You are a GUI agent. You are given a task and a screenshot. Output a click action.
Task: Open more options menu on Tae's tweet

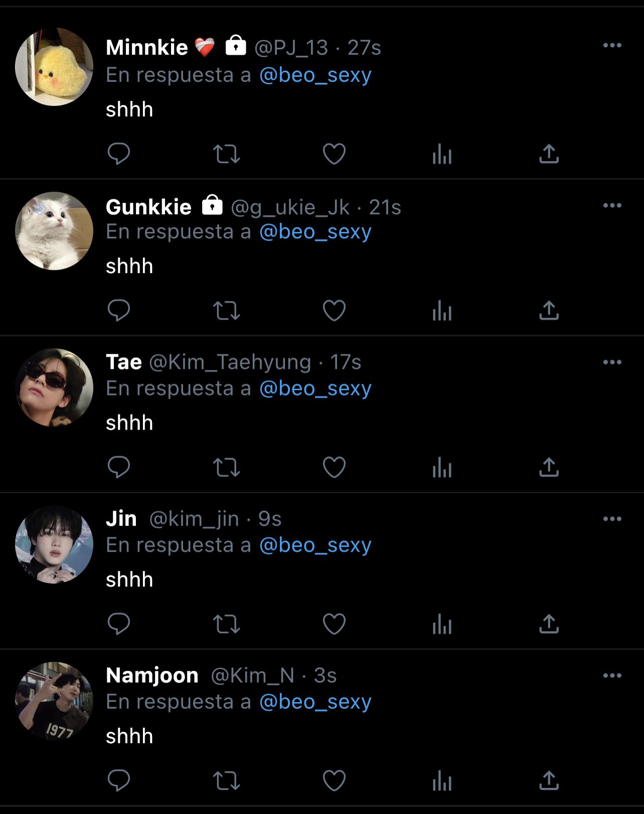click(612, 362)
